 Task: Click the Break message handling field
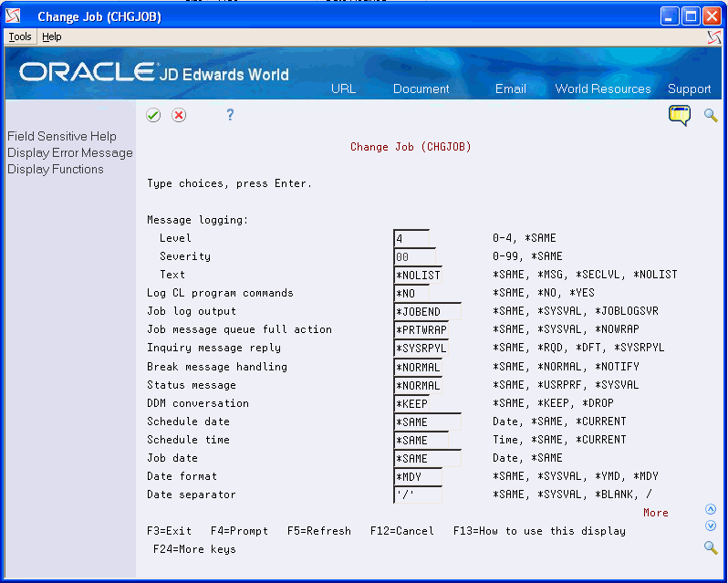[x=418, y=367]
